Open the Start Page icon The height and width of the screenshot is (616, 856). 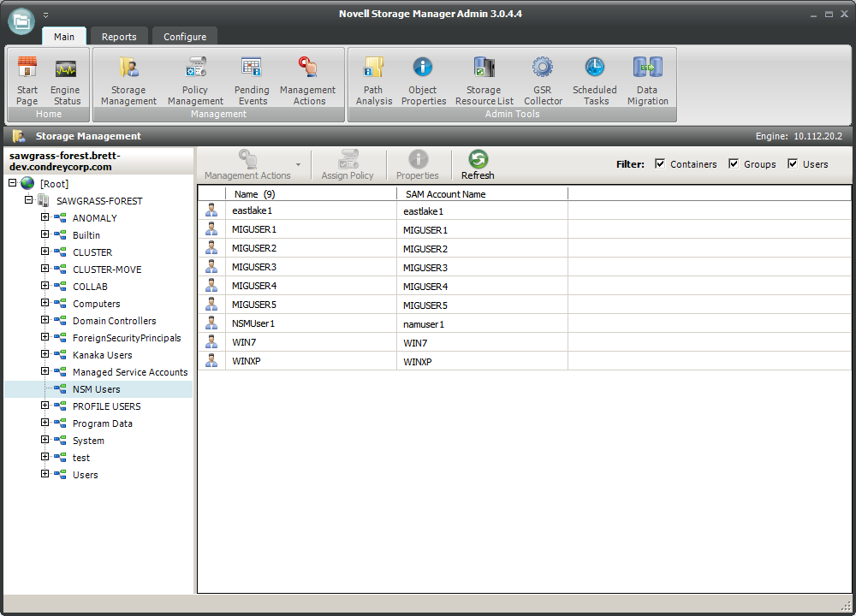pos(27,80)
